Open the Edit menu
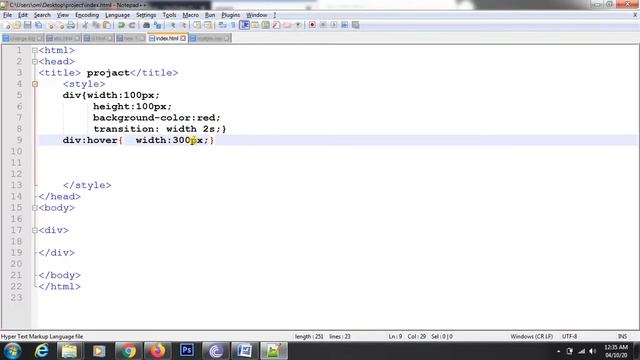This screenshot has height=360, width=640. (23, 15)
